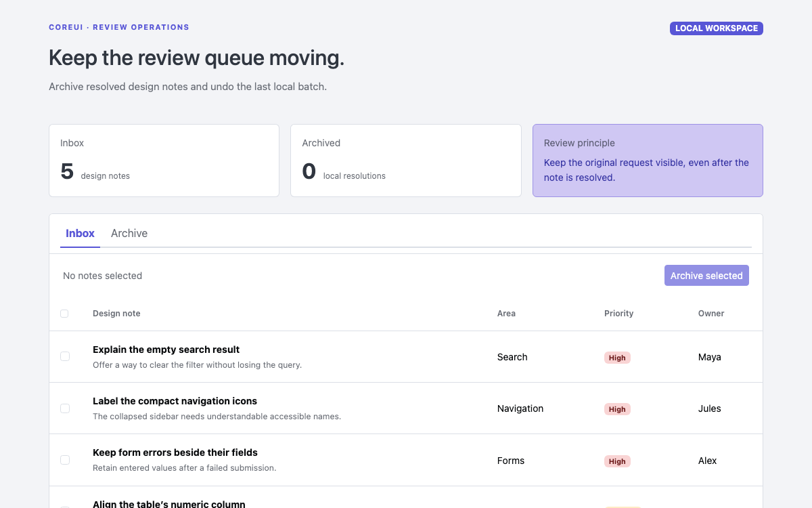The image size is (812, 508).
Task: Click the Review principle card
Action: 648,161
